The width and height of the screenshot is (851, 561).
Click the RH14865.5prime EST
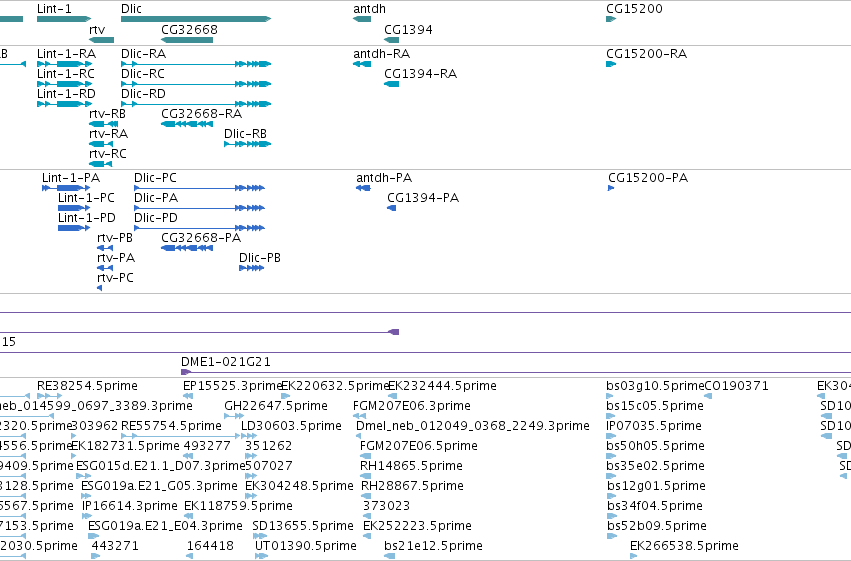tap(365, 477)
